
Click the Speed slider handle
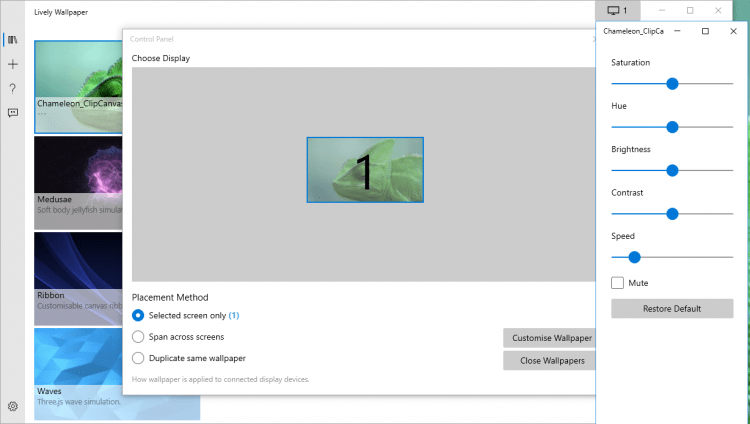click(634, 257)
